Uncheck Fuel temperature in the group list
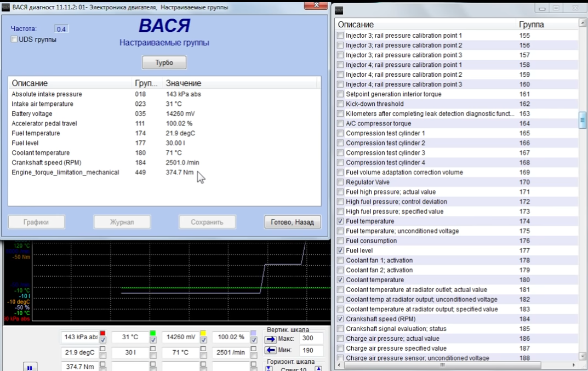 click(x=340, y=221)
